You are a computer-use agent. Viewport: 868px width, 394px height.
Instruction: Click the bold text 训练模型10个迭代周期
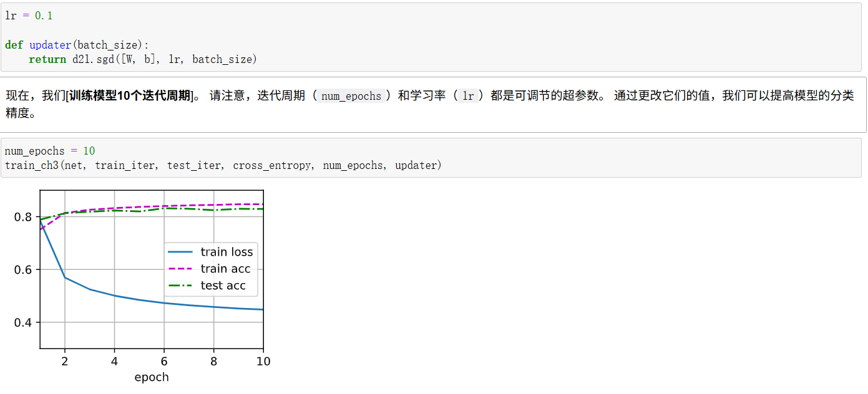coord(129,96)
